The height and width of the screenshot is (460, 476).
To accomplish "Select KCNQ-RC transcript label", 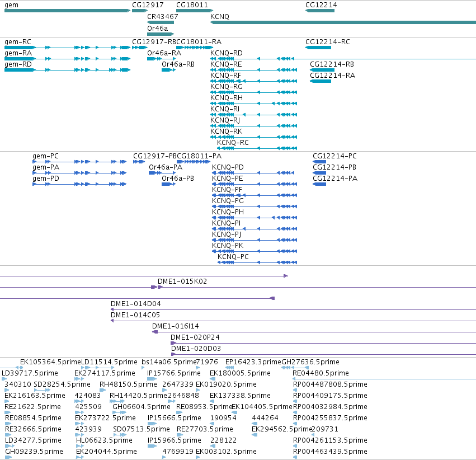I will (x=233, y=142).
